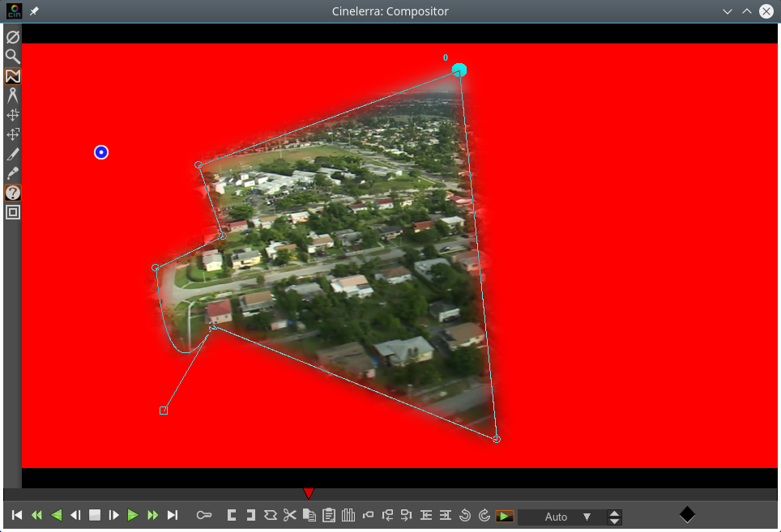Jump to the start of the timeline

17,515
